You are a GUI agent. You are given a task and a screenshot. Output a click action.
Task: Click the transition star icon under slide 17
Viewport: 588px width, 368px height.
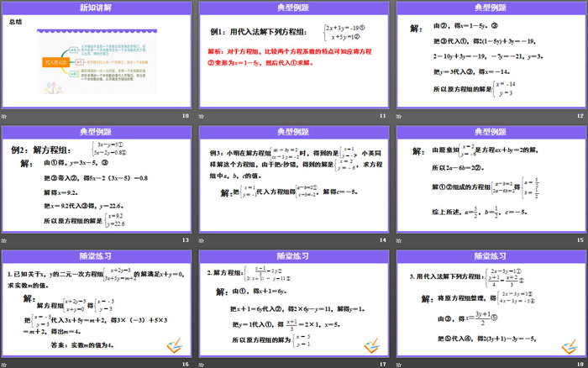coord(201,363)
